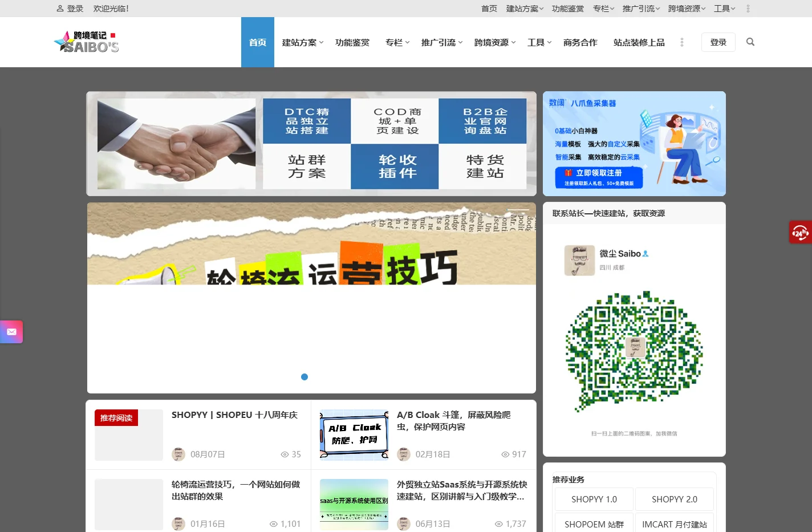
Task: Click the handshake banner image
Action: (x=177, y=144)
